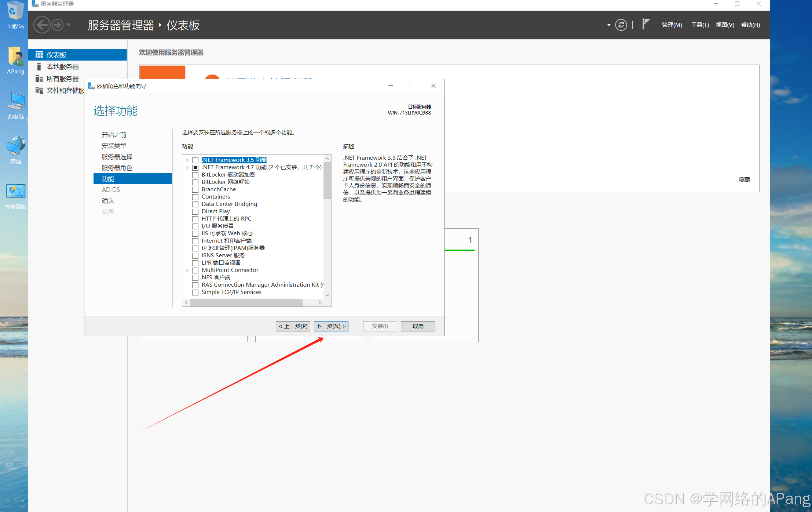Open dropdown arrow beside refresh icon

point(609,25)
